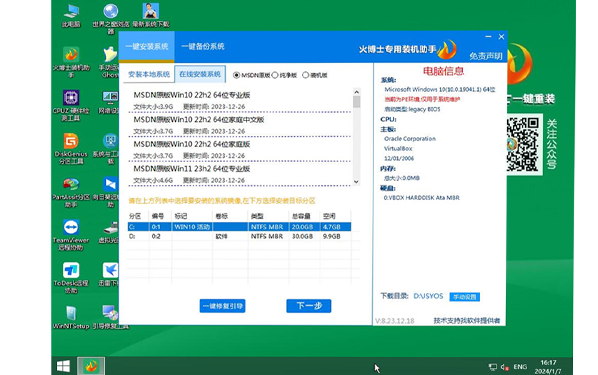The image size is (598, 375).
Task: Click the network icon in the system tray
Action: point(493,367)
